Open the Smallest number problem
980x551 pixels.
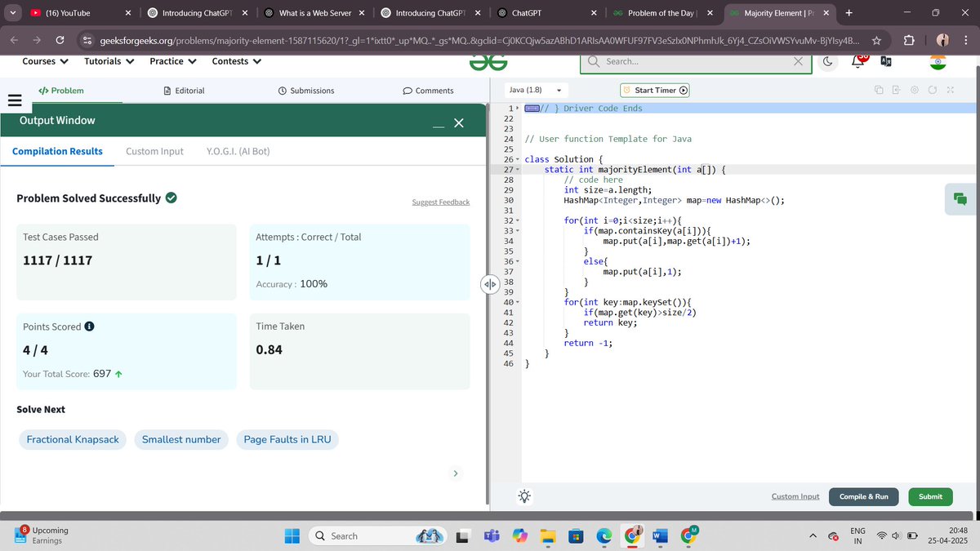coord(181,439)
